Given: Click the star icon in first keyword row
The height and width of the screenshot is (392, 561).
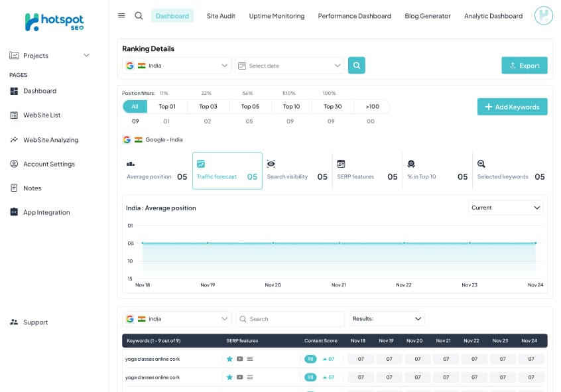Looking at the screenshot, I should tap(229, 359).
